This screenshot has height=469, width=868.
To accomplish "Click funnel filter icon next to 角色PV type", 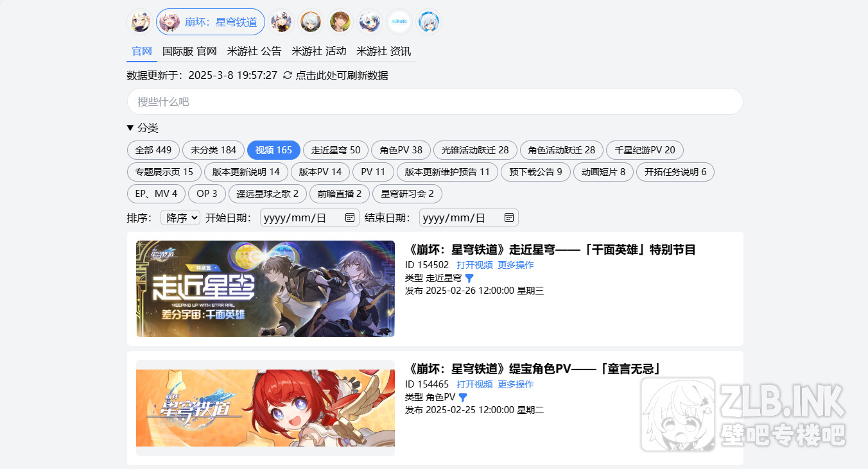I will pyautogui.click(x=463, y=398).
